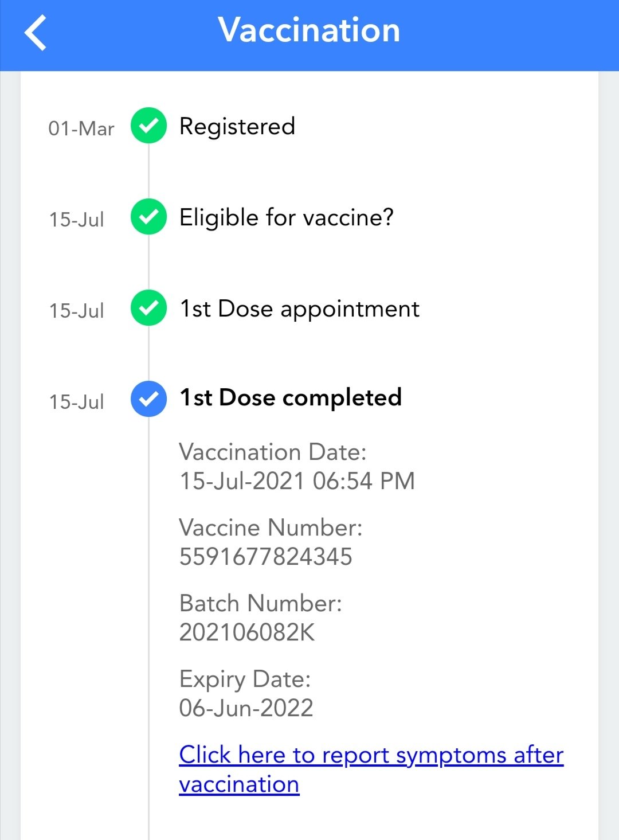
Task: Click the batch number 202106082K
Action: tap(247, 632)
